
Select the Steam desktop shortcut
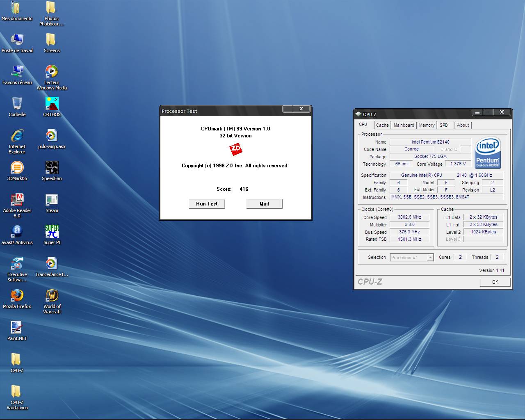[x=52, y=200]
